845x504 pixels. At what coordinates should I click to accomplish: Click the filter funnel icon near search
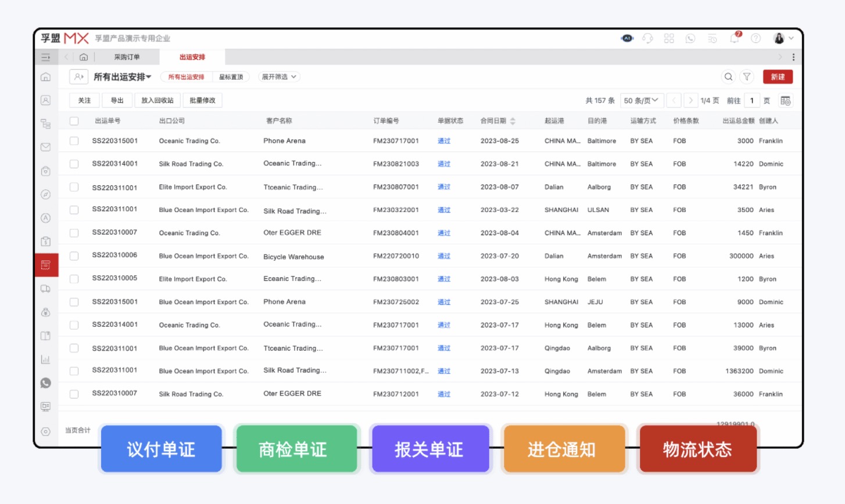point(747,76)
